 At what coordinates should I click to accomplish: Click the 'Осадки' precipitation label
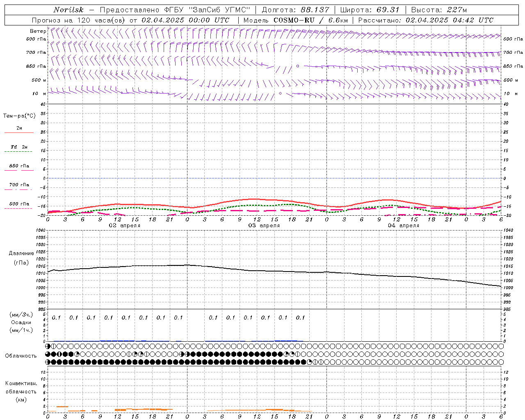tap(21, 322)
